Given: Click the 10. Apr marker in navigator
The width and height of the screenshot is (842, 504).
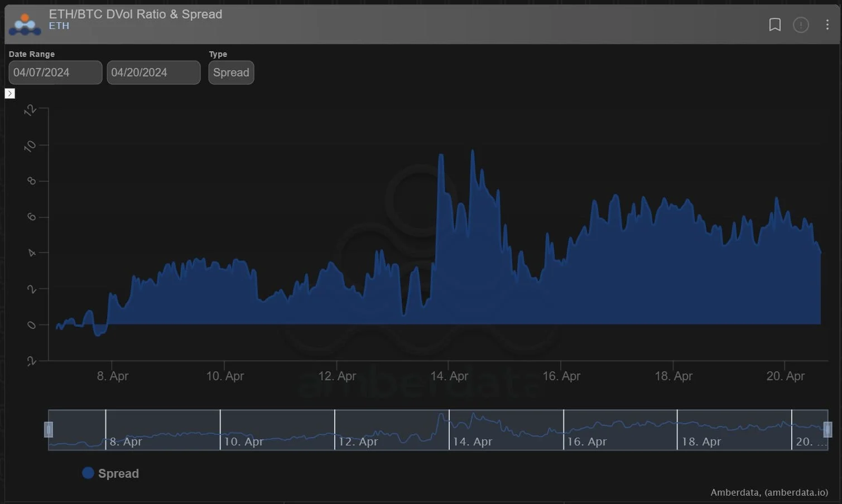Looking at the screenshot, I should (x=243, y=442).
